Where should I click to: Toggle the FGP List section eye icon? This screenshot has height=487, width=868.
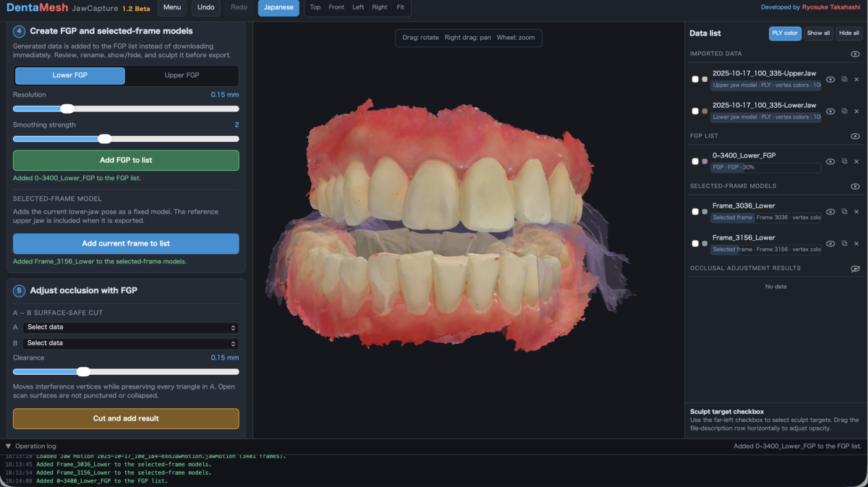pyautogui.click(x=856, y=136)
